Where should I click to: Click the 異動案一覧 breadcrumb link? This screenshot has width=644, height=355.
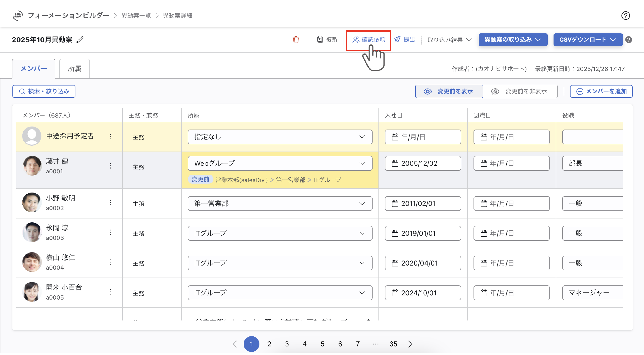(x=136, y=16)
